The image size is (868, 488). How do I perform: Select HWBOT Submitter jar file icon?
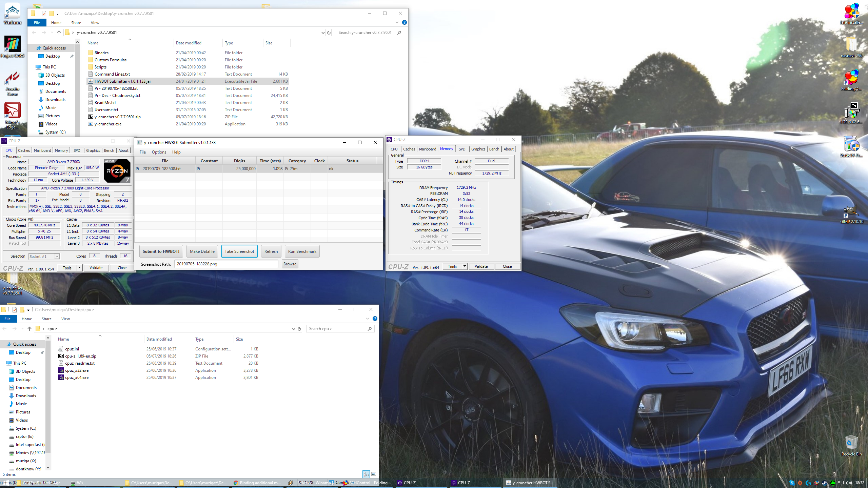91,81
